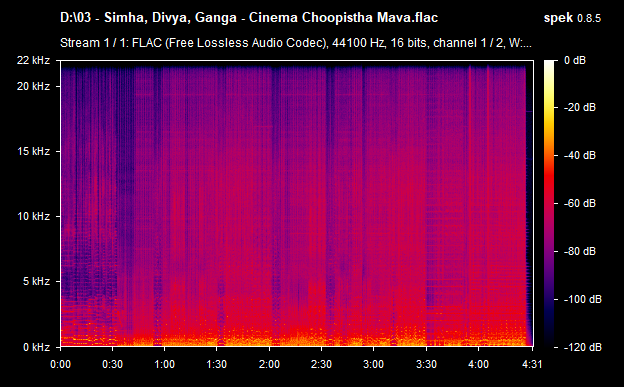Click inside the spectrogram plot area
This screenshot has height=387, width=624.
[x=297, y=203]
